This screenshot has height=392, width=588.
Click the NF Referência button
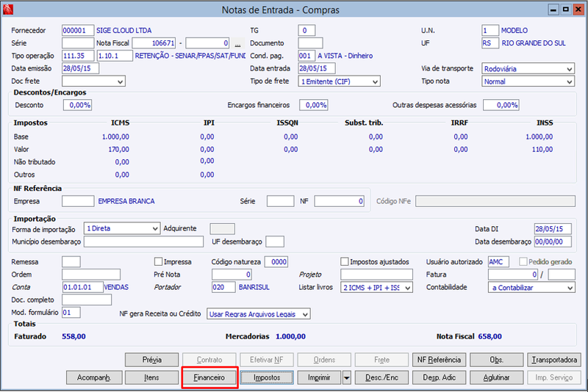[x=439, y=360]
